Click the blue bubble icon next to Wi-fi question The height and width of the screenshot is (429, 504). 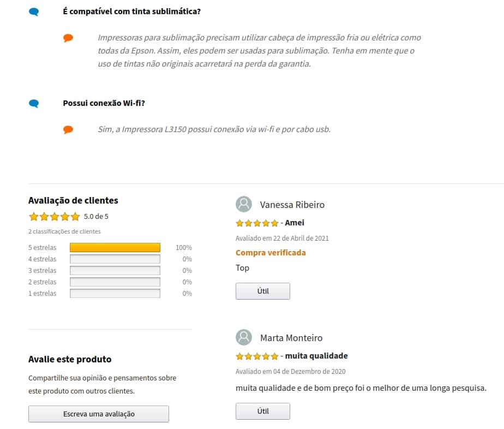tap(34, 104)
